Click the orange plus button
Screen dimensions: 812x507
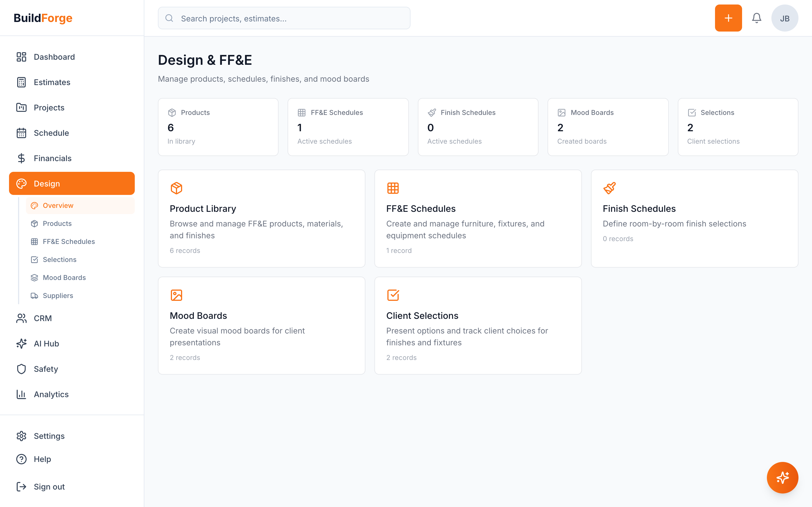coord(728,18)
